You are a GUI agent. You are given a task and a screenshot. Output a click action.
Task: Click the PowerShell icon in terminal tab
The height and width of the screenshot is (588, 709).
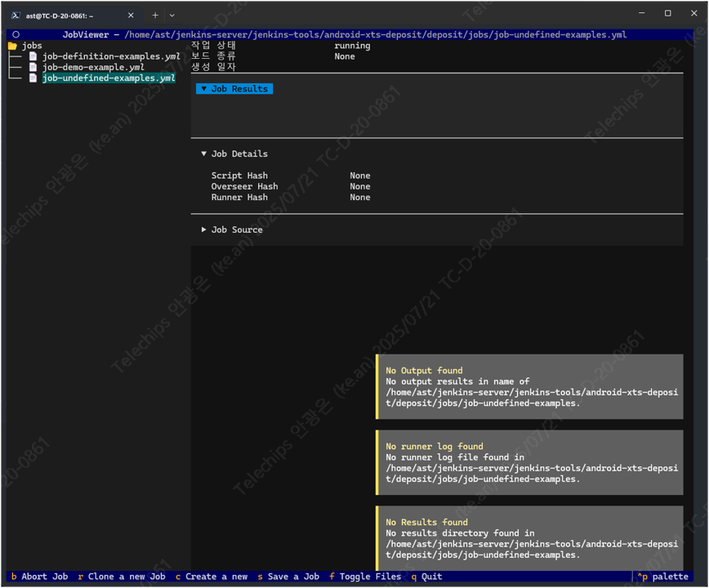[16, 15]
